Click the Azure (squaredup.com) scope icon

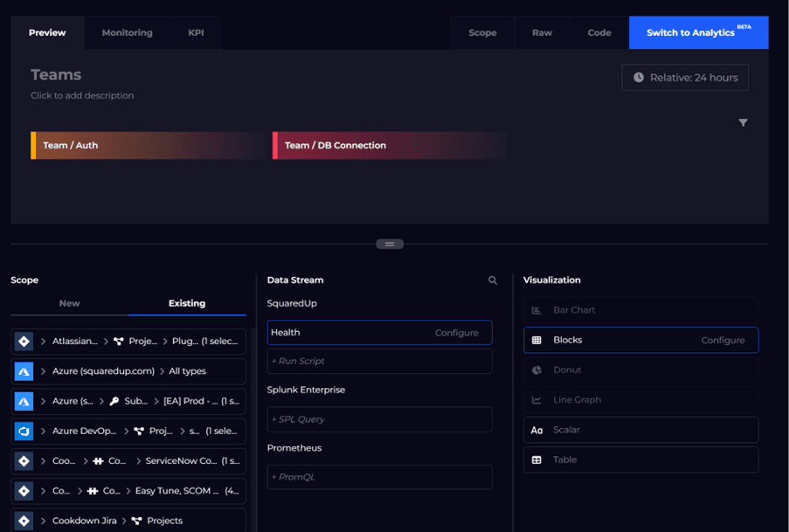click(24, 371)
